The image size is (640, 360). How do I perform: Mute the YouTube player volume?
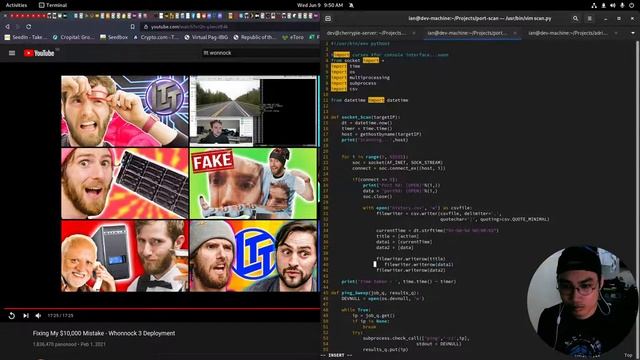[x=38, y=316]
